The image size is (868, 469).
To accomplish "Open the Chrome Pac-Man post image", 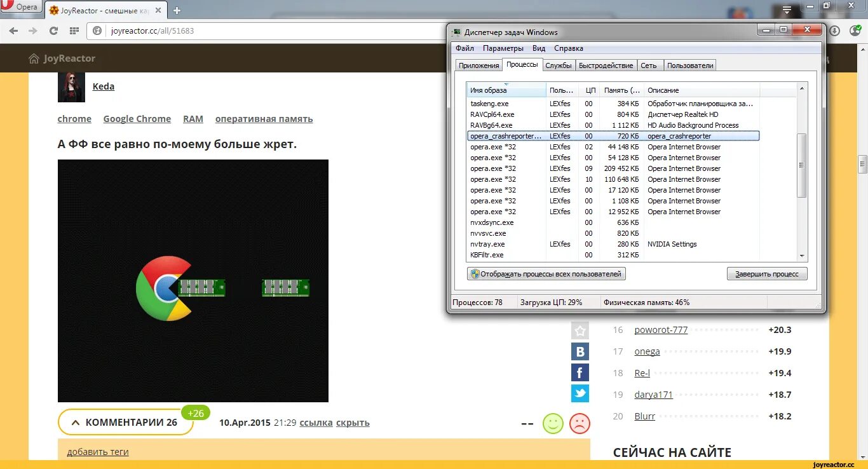I will (x=193, y=281).
